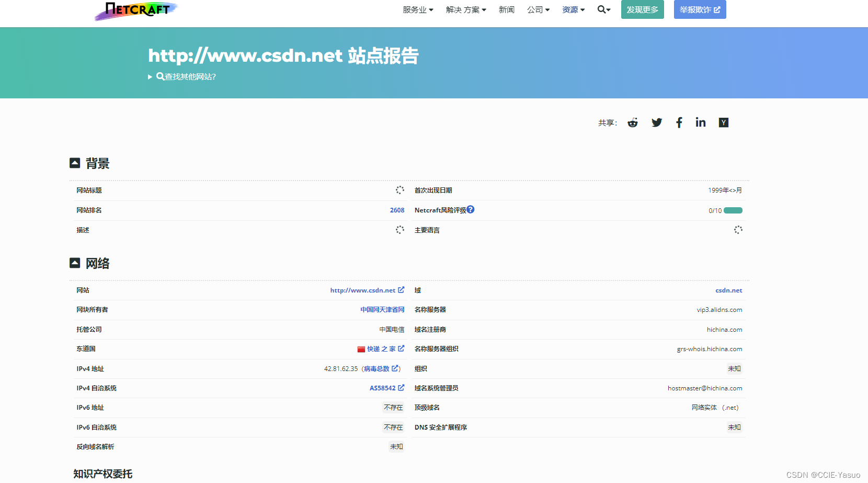
Task: Click the DNS 安全扩展程序 未知 badge
Action: tap(734, 428)
